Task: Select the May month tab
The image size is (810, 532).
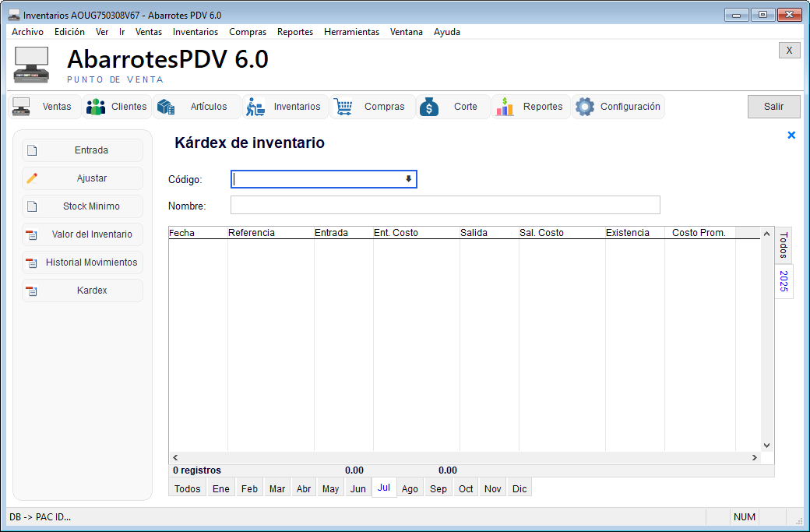Action: [330, 488]
